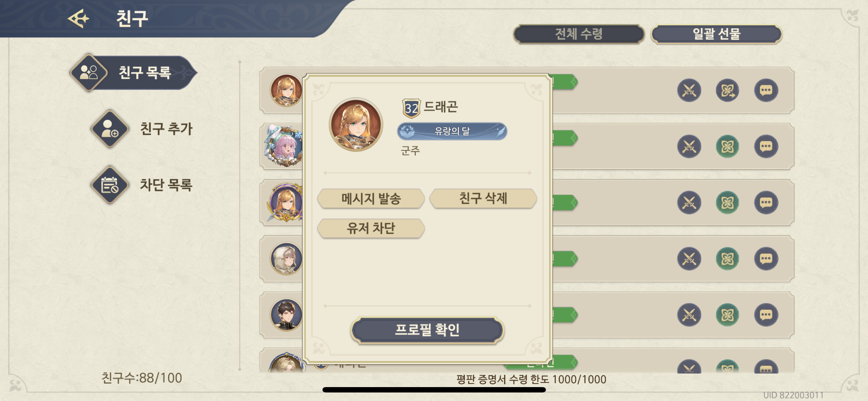
Task: Tap the crossed swords icon in first row
Action: 689,90
